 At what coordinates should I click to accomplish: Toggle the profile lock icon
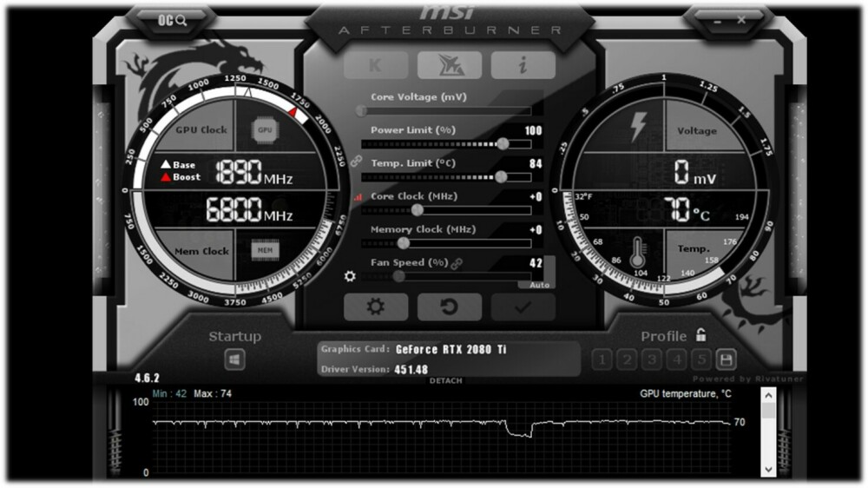[x=700, y=334]
